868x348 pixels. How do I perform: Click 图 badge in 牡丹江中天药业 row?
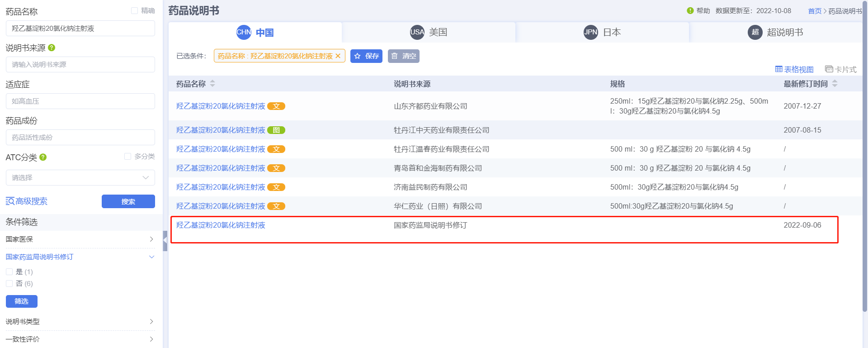pos(276,130)
